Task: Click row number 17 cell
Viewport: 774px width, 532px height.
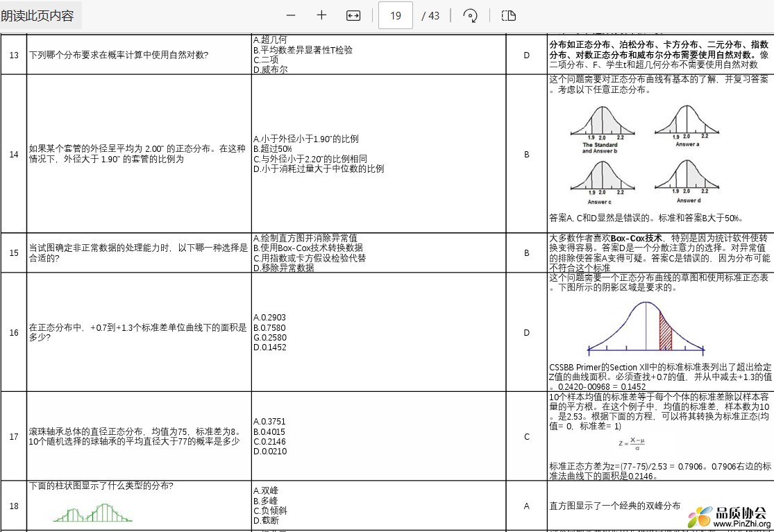Action: click(x=14, y=437)
